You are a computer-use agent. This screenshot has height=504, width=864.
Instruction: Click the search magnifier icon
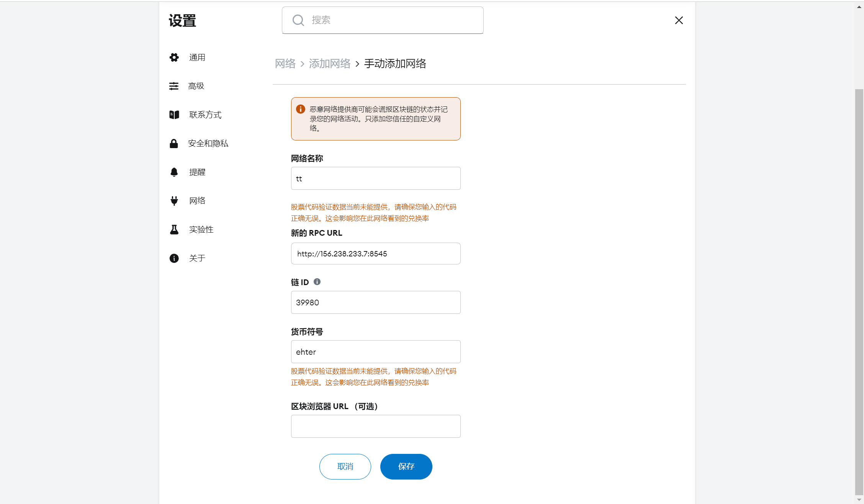[298, 20]
